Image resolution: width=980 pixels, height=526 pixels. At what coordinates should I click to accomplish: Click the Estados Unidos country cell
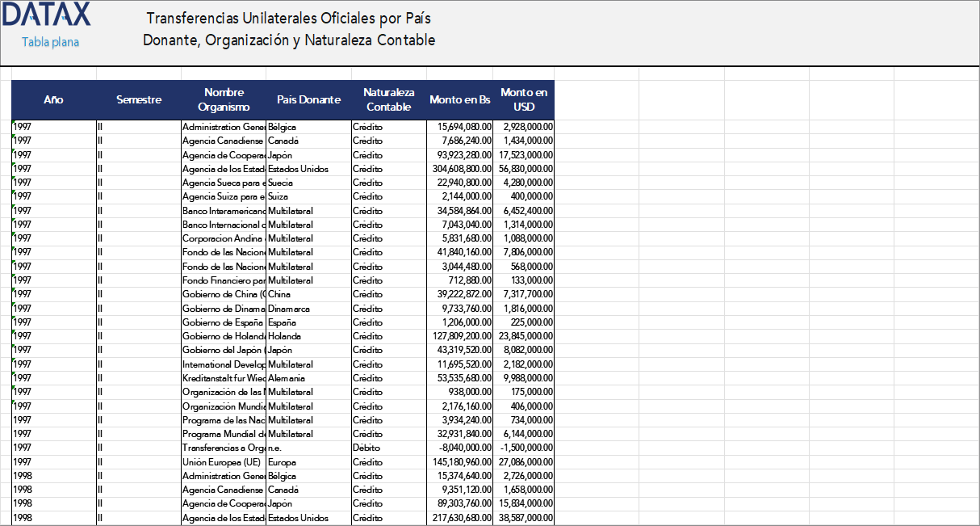coord(309,168)
